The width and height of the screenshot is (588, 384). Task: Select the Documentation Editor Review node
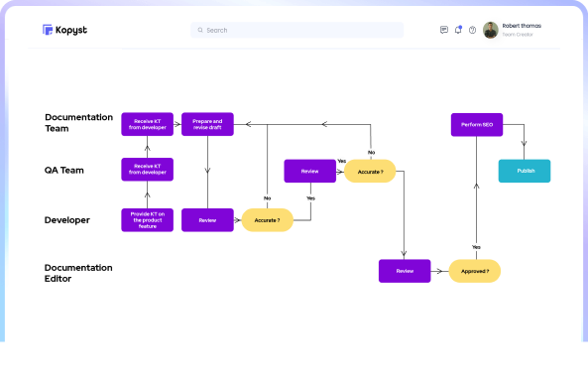[405, 271]
